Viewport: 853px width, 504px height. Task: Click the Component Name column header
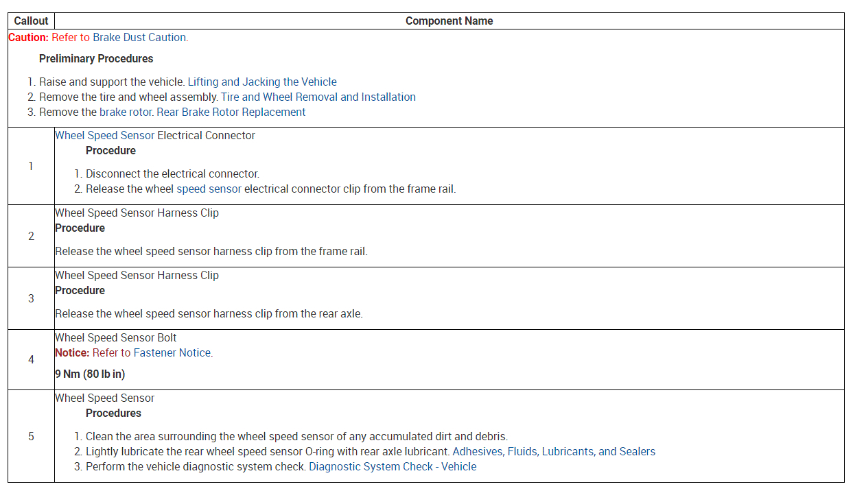pyautogui.click(x=449, y=21)
